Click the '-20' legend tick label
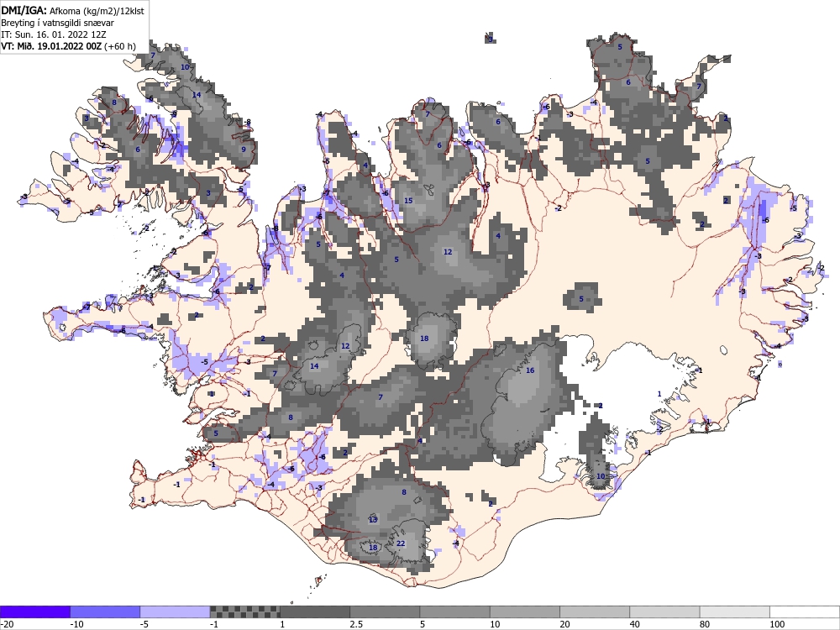Viewport: 840px width, 630px height. coord(7,624)
